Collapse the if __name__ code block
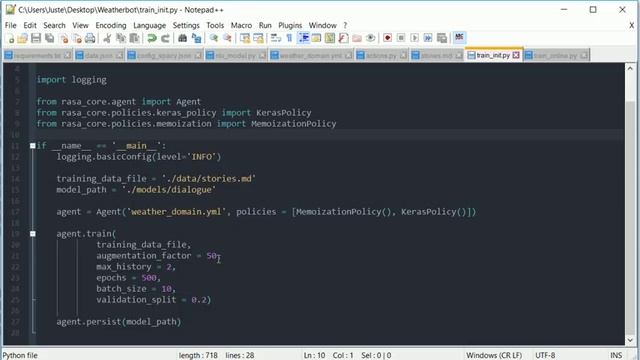Viewport: 640px width, 360px height. [x=33, y=146]
